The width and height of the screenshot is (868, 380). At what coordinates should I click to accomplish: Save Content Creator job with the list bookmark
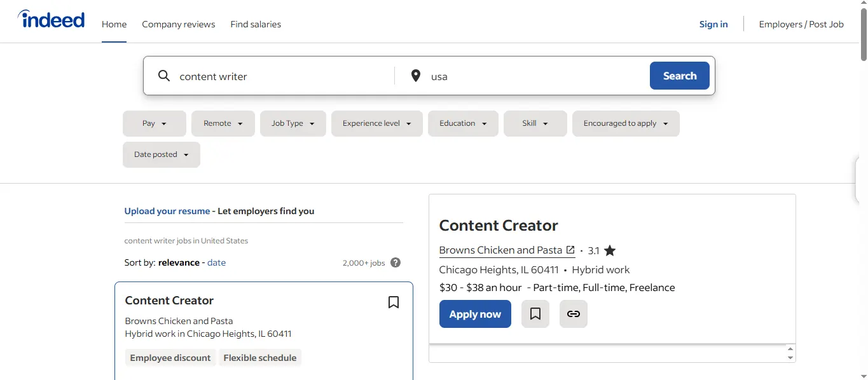pyautogui.click(x=394, y=302)
